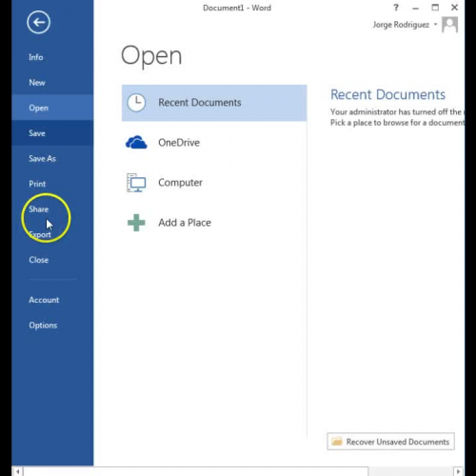Click the user profile picture icon
Image resolution: width=476 pixels, height=476 pixels.
449,25
